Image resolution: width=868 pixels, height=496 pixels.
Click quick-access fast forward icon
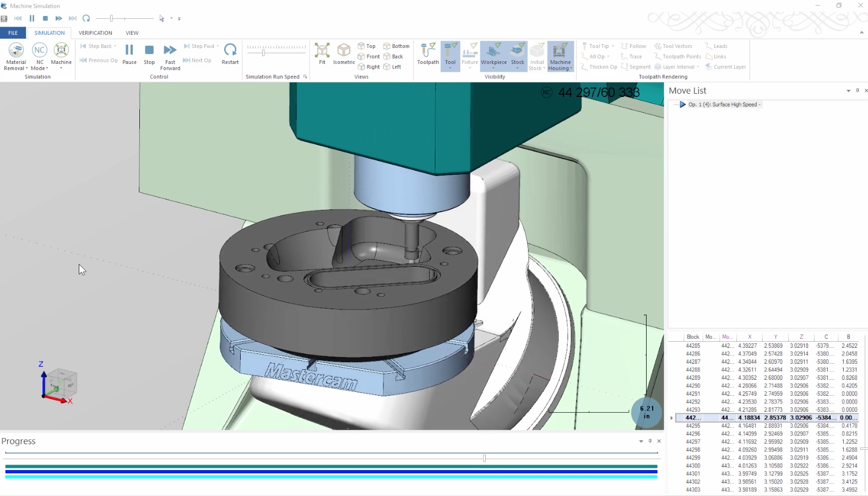pyautogui.click(x=58, y=18)
